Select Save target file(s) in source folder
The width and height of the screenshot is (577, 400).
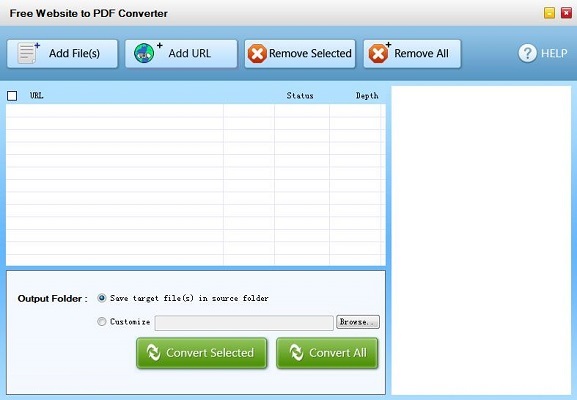[x=102, y=298]
